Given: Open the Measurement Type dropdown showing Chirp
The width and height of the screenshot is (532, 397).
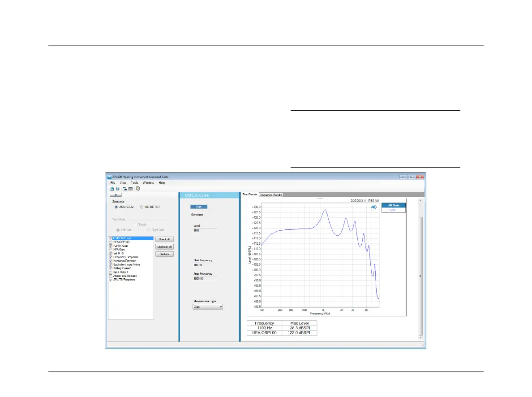Looking at the screenshot, I should pyautogui.click(x=208, y=306).
